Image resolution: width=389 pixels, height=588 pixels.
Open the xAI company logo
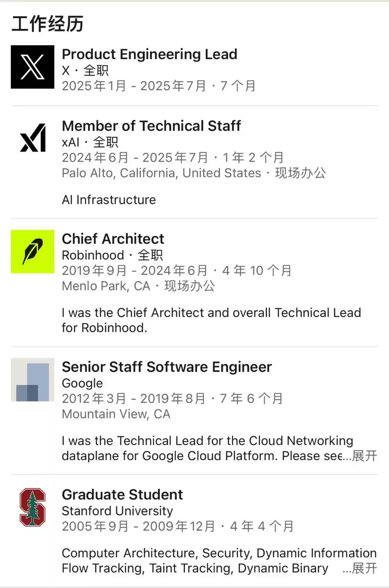point(33,138)
